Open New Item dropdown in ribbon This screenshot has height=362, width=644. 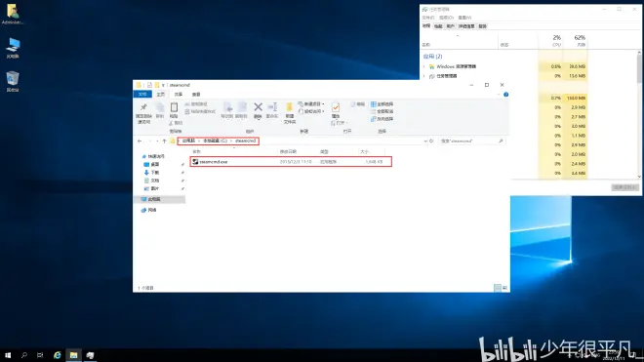[x=311, y=104]
